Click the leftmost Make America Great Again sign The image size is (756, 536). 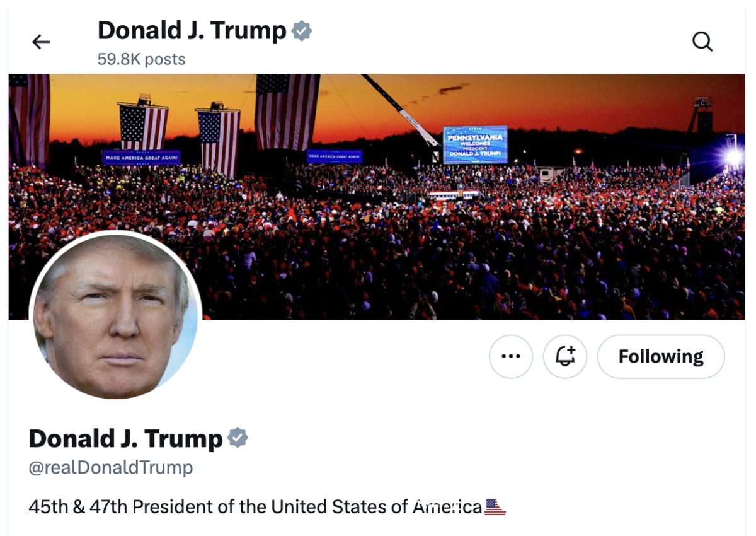click(x=142, y=157)
